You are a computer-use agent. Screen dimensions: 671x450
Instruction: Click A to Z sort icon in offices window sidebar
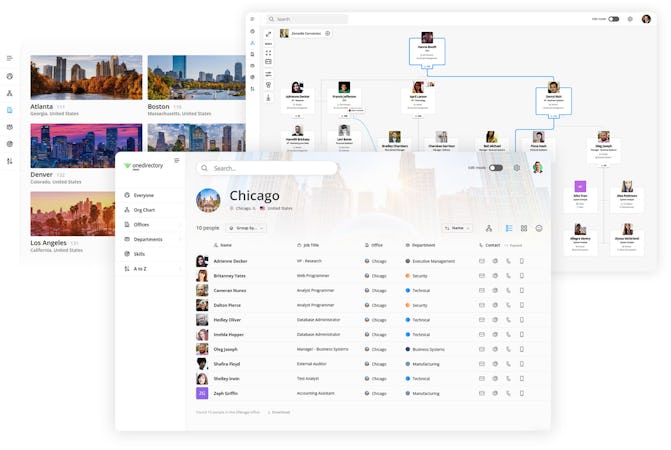pos(10,161)
